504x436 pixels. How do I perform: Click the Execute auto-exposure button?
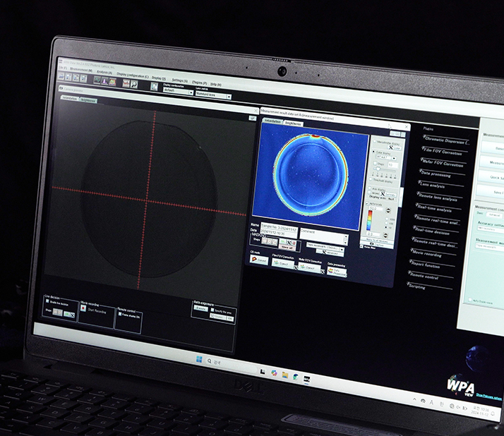click(200, 308)
